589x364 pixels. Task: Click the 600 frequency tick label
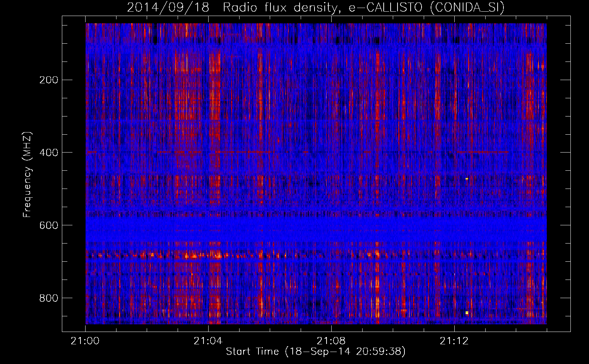[49, 225]
